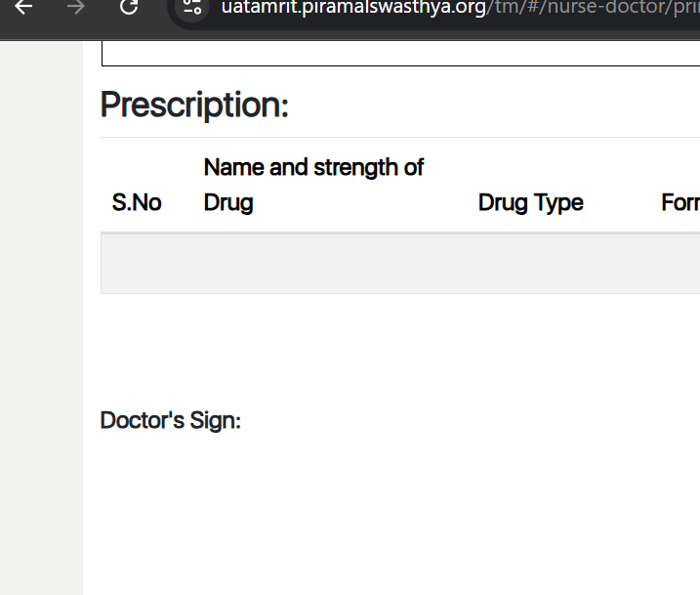Click the browser back arrow
The height and width of the screenshot is (595, 700).
[23, 8]
